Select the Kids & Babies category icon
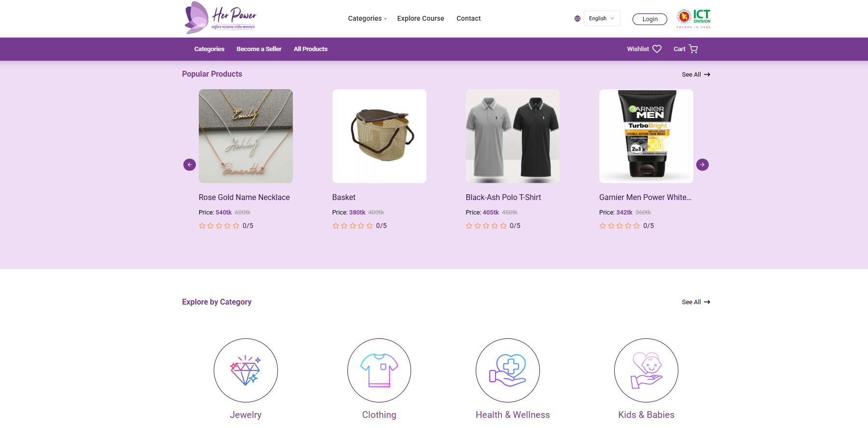 646,370
